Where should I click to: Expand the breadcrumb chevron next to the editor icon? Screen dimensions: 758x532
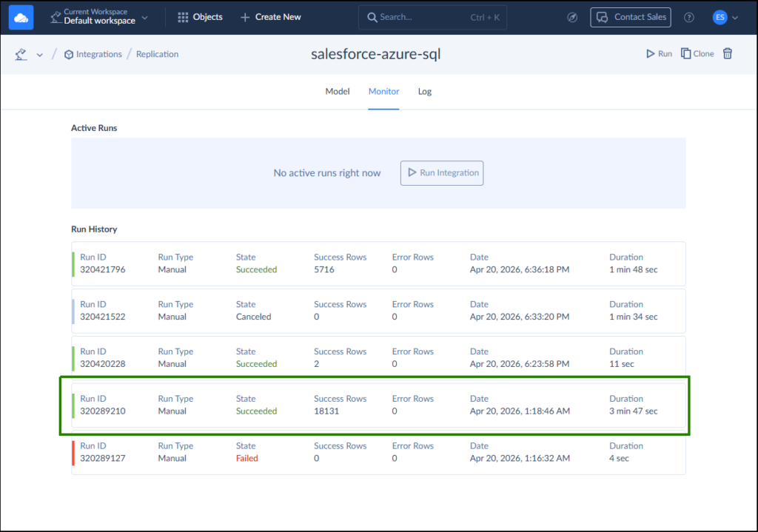point(39,54)
